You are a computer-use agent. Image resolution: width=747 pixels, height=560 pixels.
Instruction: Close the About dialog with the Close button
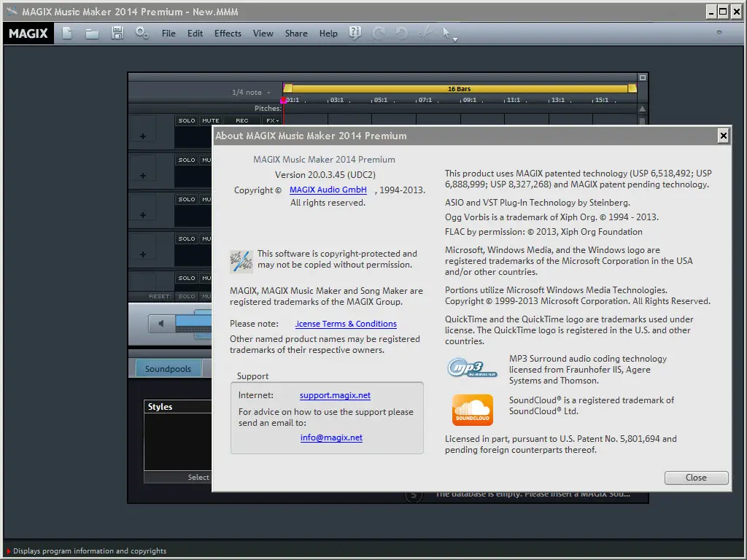696,478
